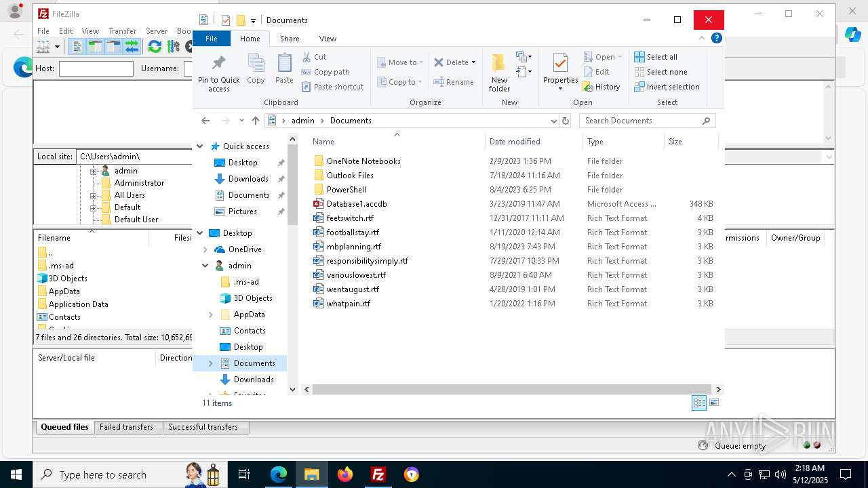Expand AppData in navigation pane

(x=211, y=314)
